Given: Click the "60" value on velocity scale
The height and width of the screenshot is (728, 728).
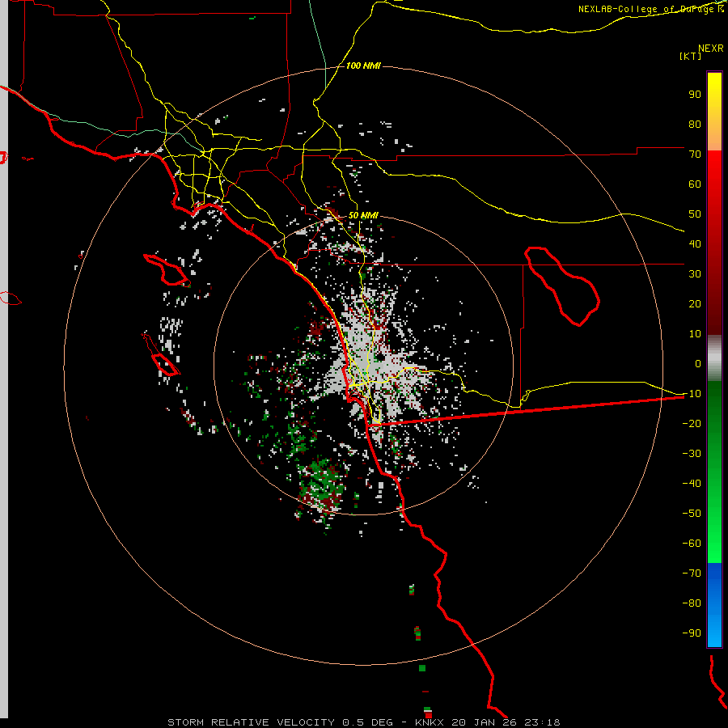Looking at the screenshot, I should click(695, 184).
